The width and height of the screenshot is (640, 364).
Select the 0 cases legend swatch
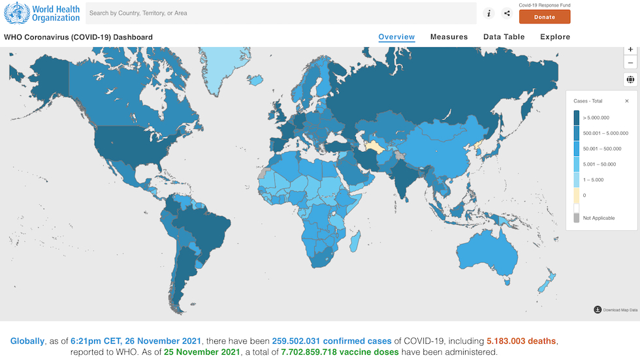(576, 195)
